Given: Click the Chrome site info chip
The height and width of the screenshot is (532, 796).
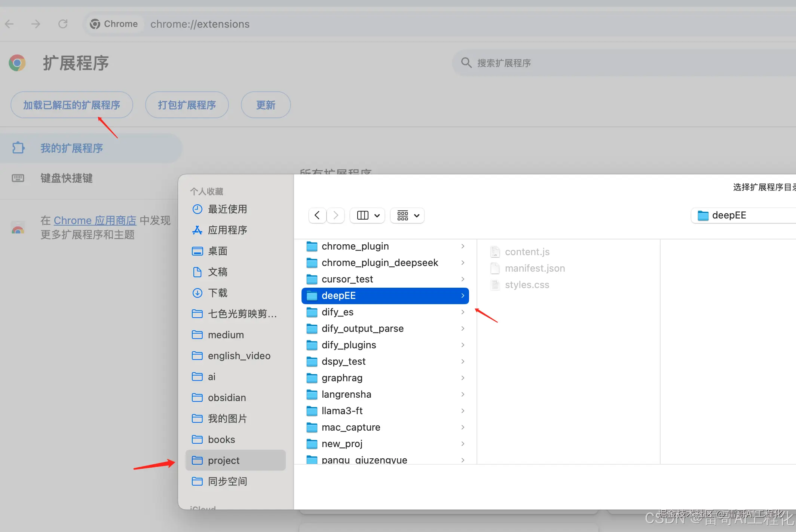Looking at the screenshot, I should click(x=114, y=24).
